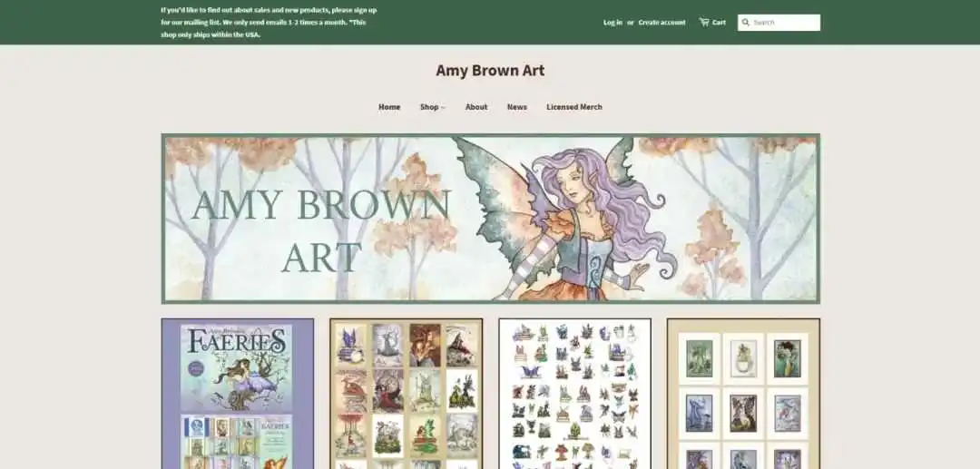This screenshot has width=980, height=469.
Task: Open the News page
Action: click(517, 107)
